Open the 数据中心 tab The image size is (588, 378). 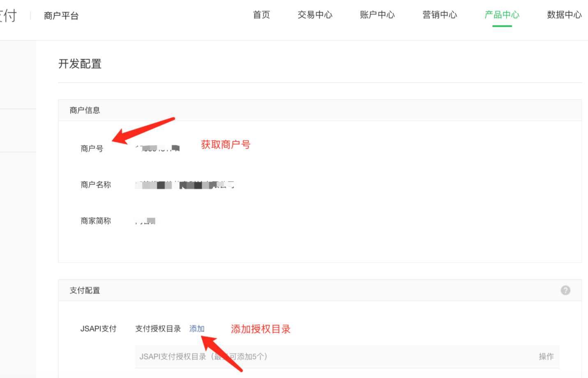tap(564, 15)
